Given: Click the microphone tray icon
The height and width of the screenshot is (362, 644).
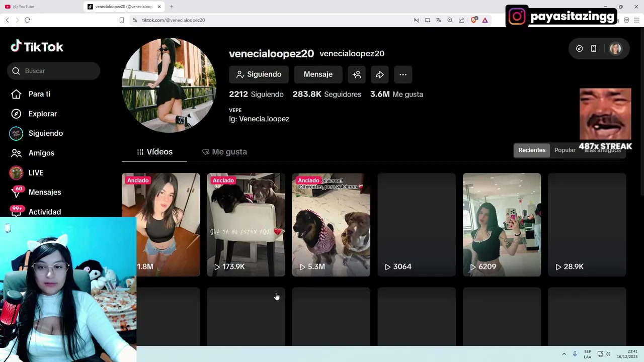Looking at the screenshot, I should click(575, 354).
